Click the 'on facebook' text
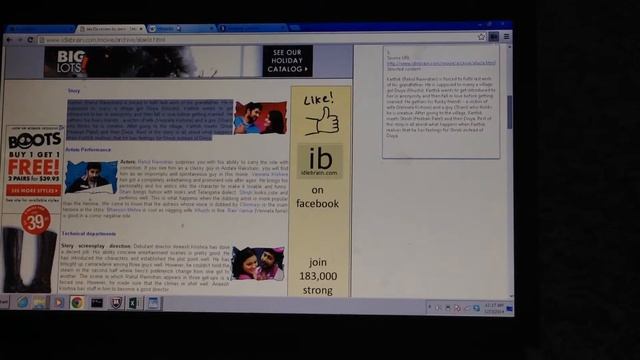Viewport: 640px width, 360px height. coord(318,197)
